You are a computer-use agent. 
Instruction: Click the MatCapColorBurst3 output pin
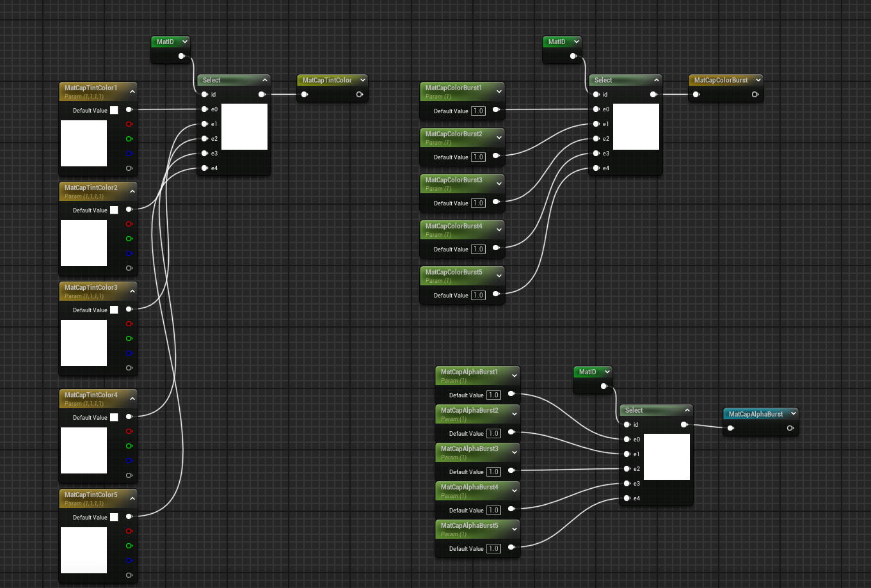496,203
